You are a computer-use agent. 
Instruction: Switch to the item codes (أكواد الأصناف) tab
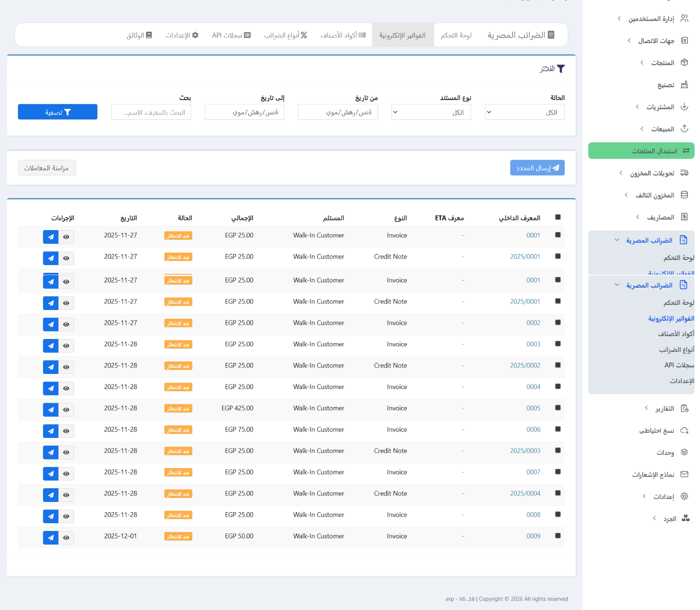coord(343,35)
